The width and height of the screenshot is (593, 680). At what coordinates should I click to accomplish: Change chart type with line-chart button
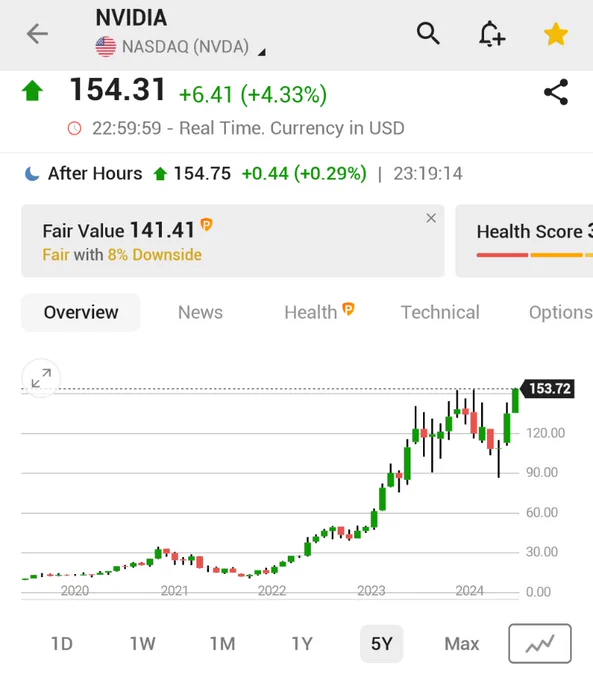[x=540, y=644]
